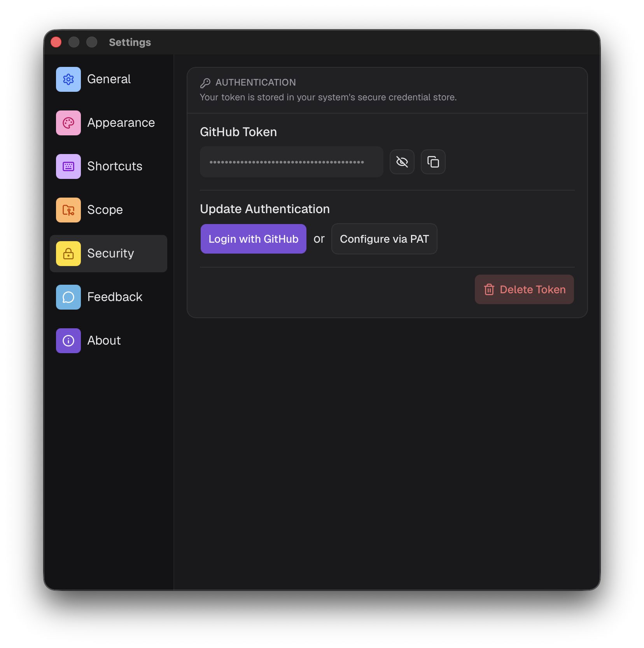Image resolution: width=644 pixels, height=648 pixels.
Task: Click Login with GitHub button
Action: point(254,239)
